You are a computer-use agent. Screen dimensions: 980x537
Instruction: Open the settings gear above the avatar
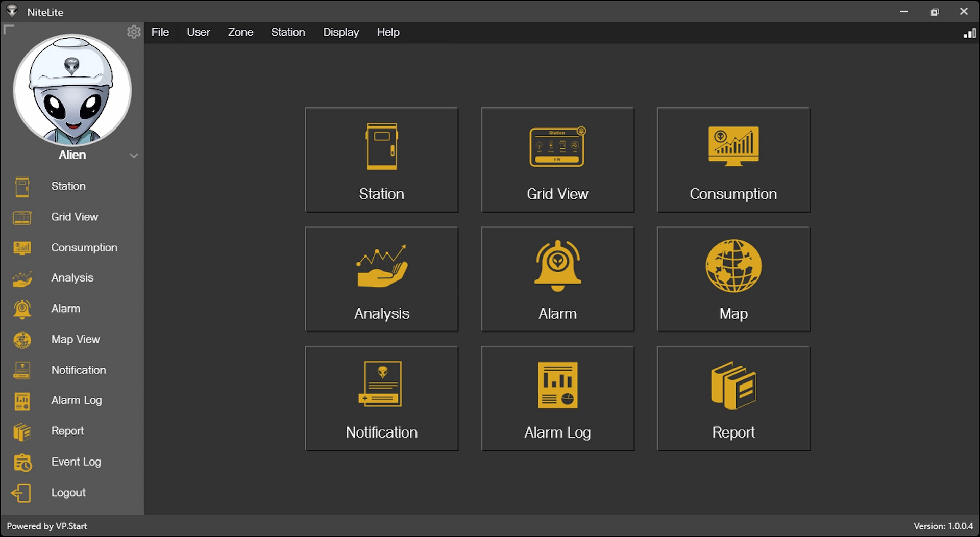134,32
